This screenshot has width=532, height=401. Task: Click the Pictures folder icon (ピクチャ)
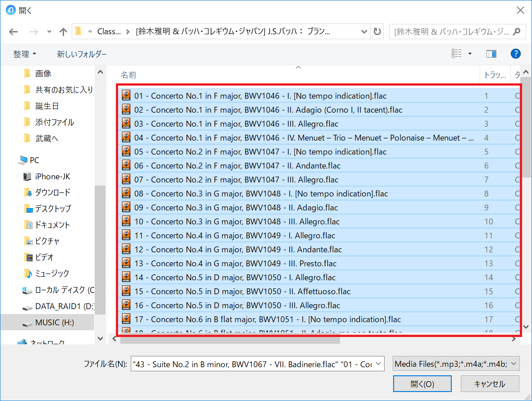[28, 241]
